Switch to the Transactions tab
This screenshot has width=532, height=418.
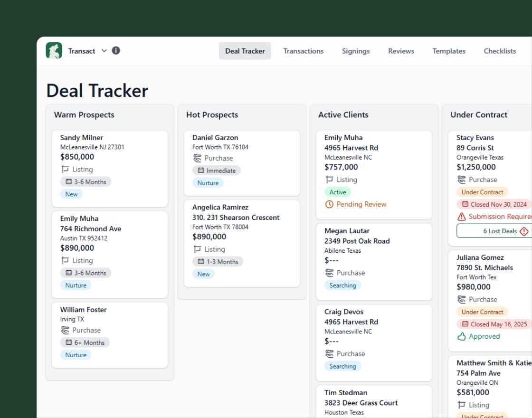304,51
